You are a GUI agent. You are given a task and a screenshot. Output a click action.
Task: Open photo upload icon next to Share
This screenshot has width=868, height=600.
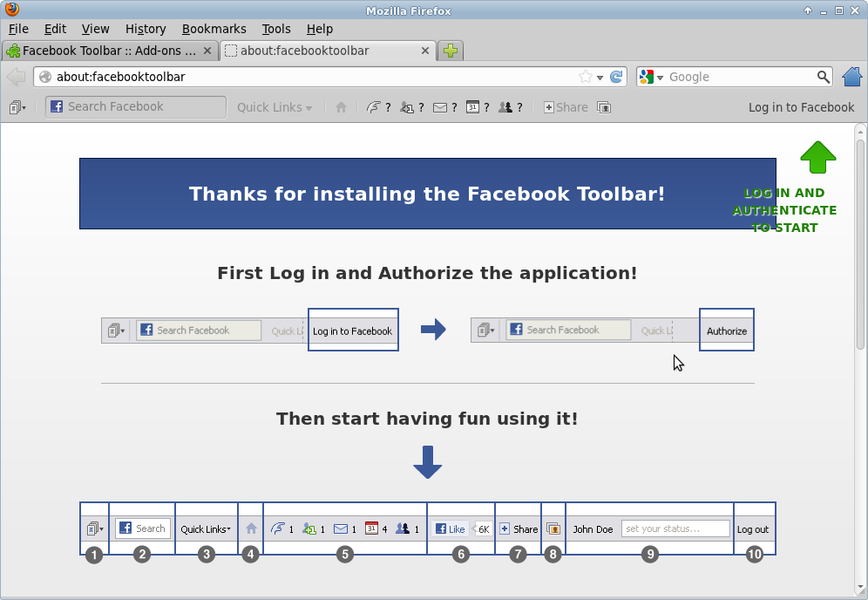point(604,107)
